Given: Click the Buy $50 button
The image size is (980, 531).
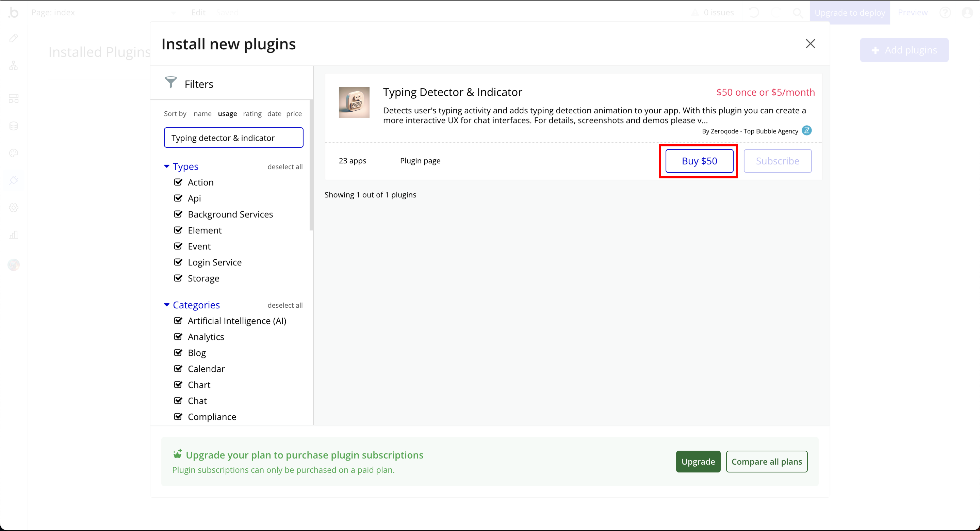Looking at the screenshot, I should pyautogui.click(x=699, y=161).
